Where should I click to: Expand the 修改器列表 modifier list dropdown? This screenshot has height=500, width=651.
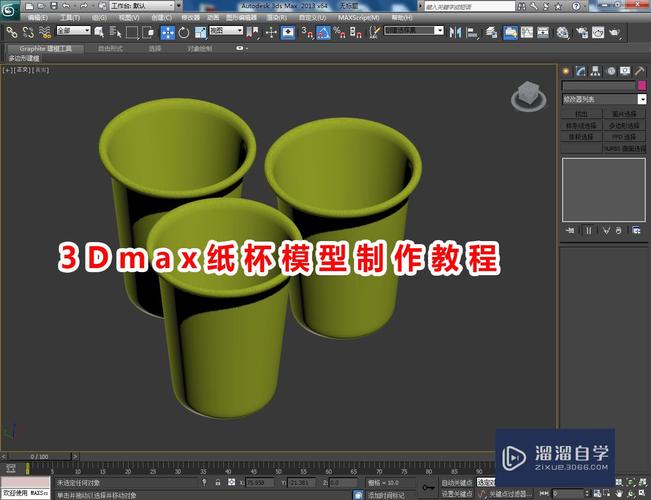(x=641, y=100)
